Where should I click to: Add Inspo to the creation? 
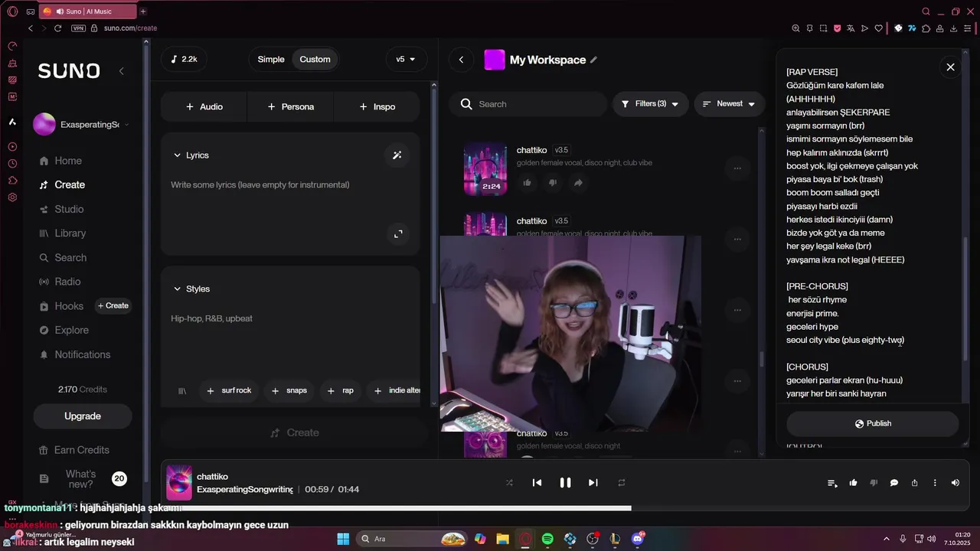tap(377, 107)
